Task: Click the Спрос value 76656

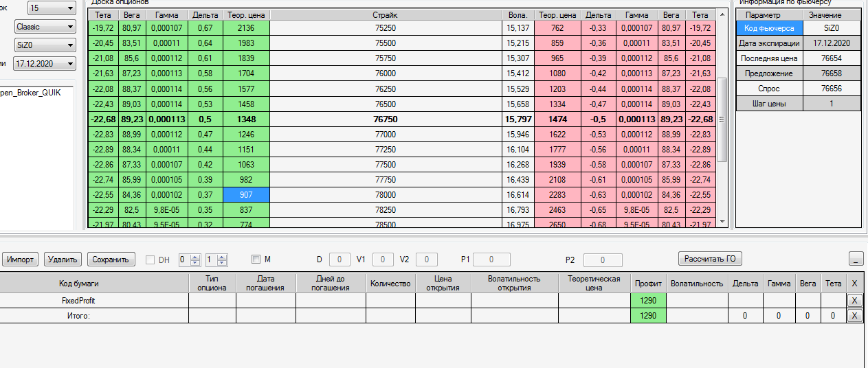Action: (x=832, y=89)
